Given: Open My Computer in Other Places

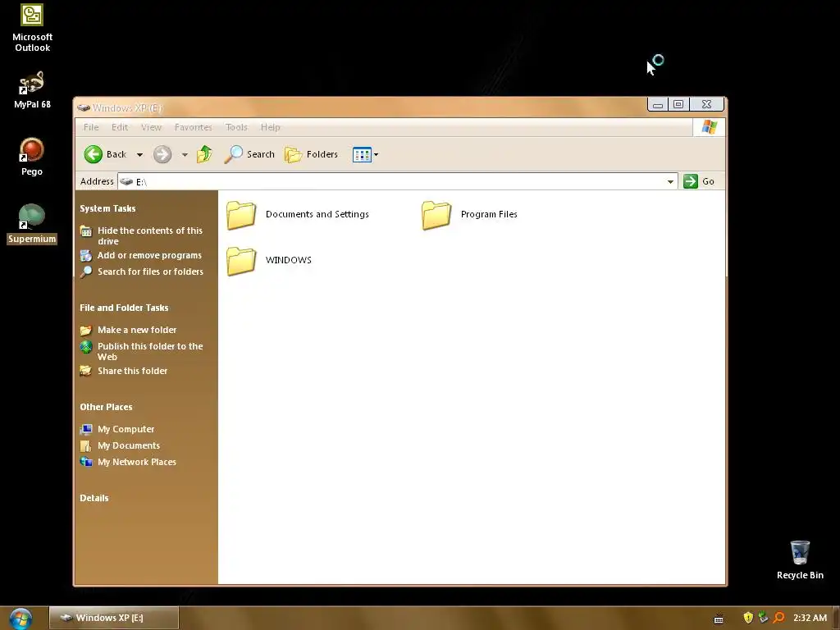Looking at the screenshot, I should [126, 429].
